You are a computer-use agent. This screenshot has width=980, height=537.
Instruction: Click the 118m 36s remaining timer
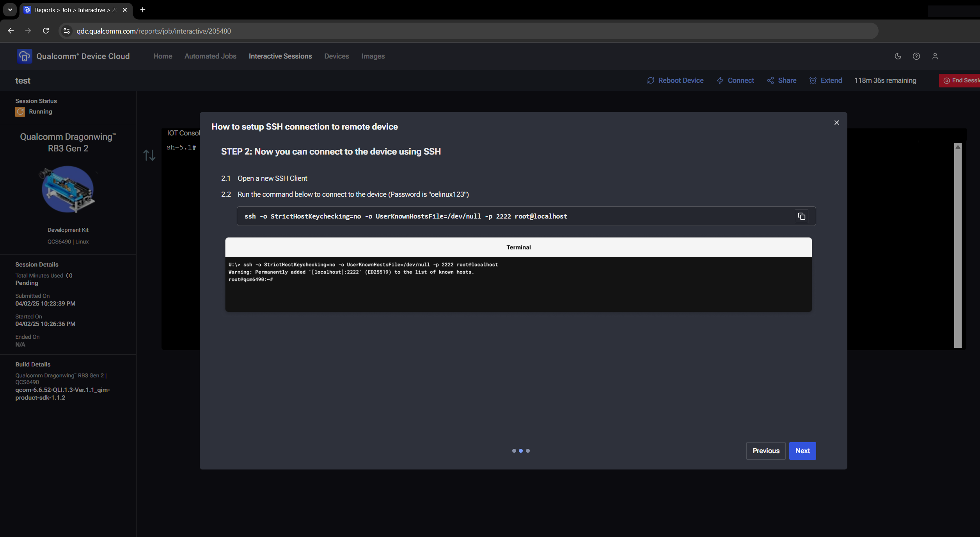point(885,80)
